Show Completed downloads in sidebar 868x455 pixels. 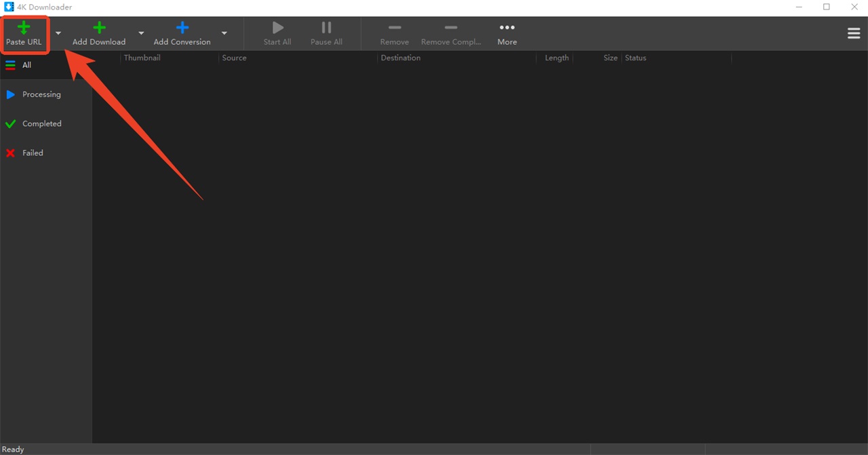tap(45, 123)
